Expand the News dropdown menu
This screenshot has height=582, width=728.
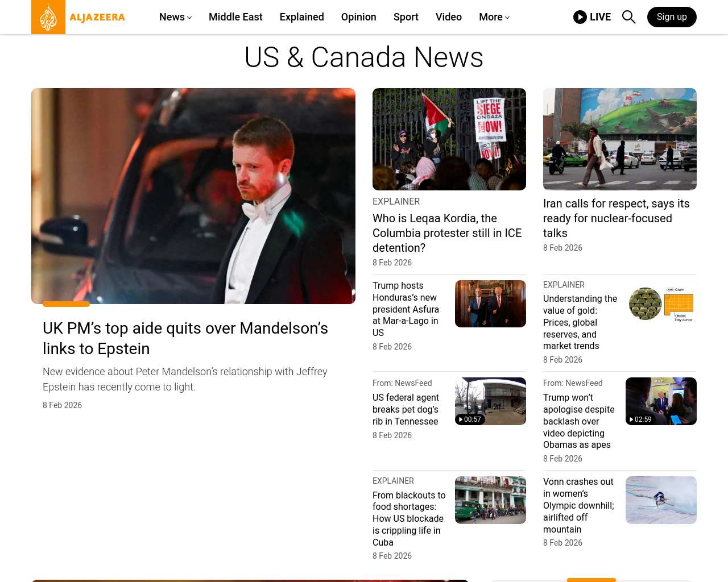coord(175,17)
